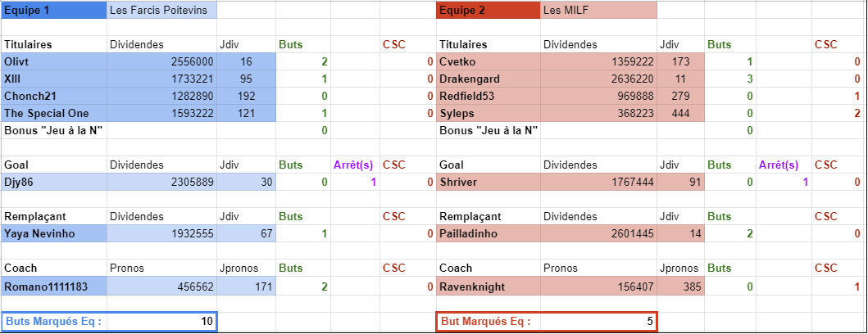Screen dimensions: 868x334
Task: Select Chonch21's name cell
Action: point(53,96)
